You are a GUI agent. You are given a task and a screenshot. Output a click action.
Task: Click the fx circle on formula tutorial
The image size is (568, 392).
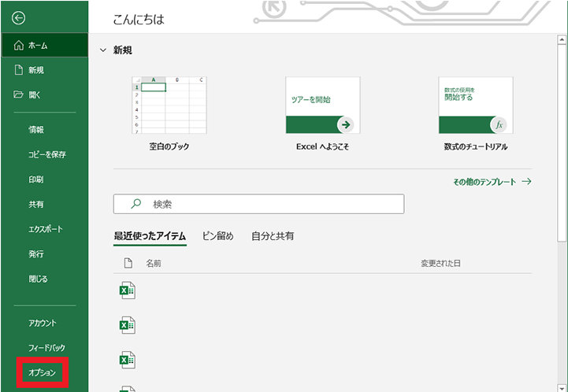tap(499, 125)
